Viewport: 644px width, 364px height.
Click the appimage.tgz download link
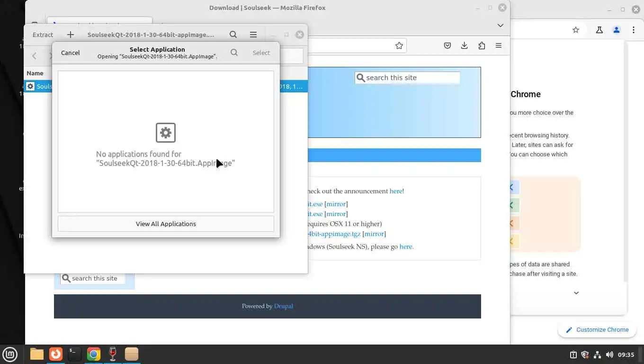(x=334, y=234)
